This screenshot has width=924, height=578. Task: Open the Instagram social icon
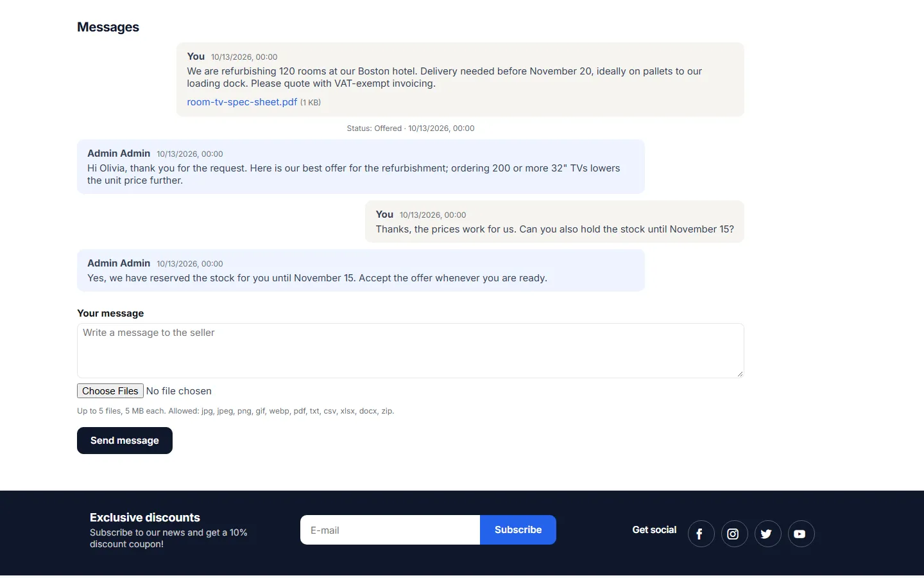click(x=734, y=534)
